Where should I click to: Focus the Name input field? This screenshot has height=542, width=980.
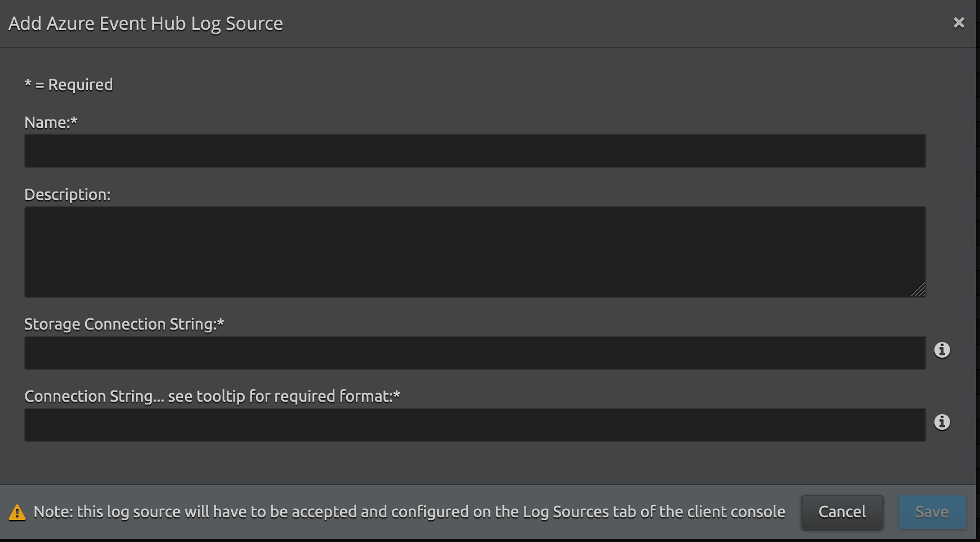click(x=475, y=150)
